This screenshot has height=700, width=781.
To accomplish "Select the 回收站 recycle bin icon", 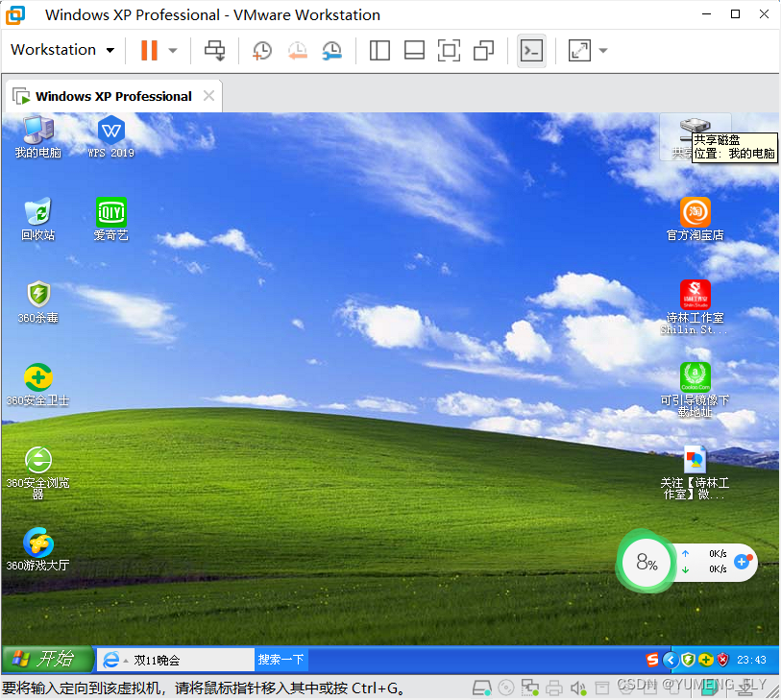I will pos(37,220).
